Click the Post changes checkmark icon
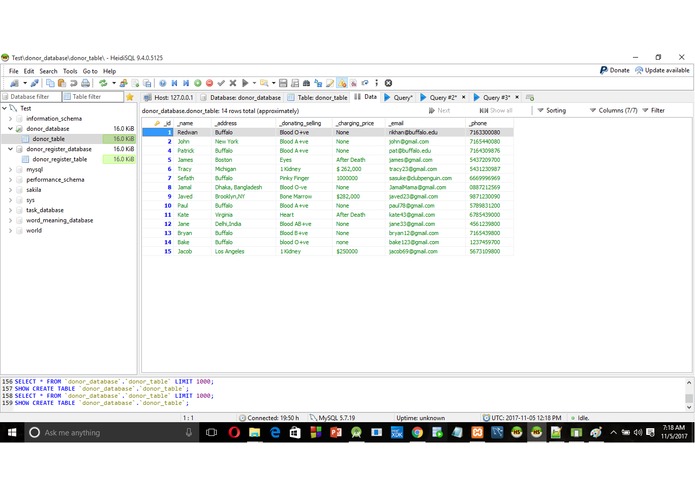The width and height of the screenshot is (695, 494). coord(221,83)
